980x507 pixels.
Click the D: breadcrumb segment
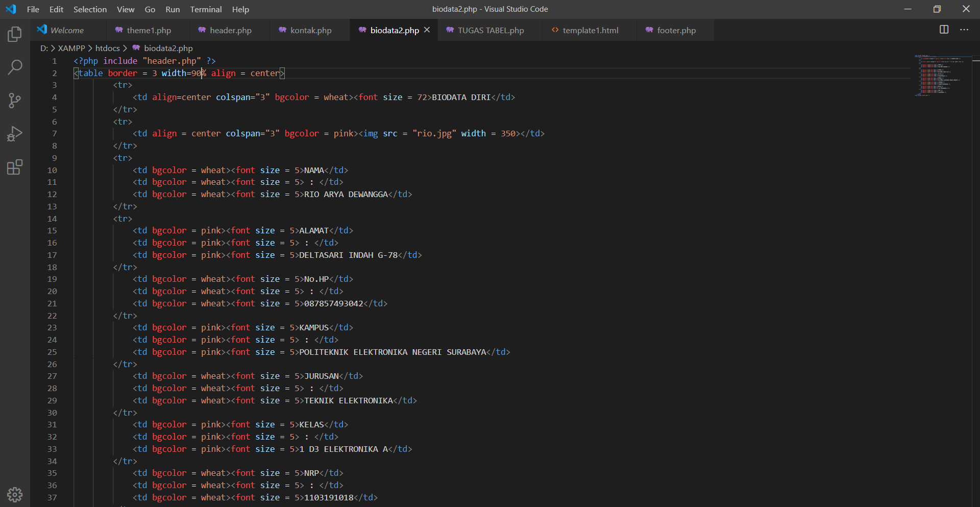pyautogui.click(x=44, y=48)
